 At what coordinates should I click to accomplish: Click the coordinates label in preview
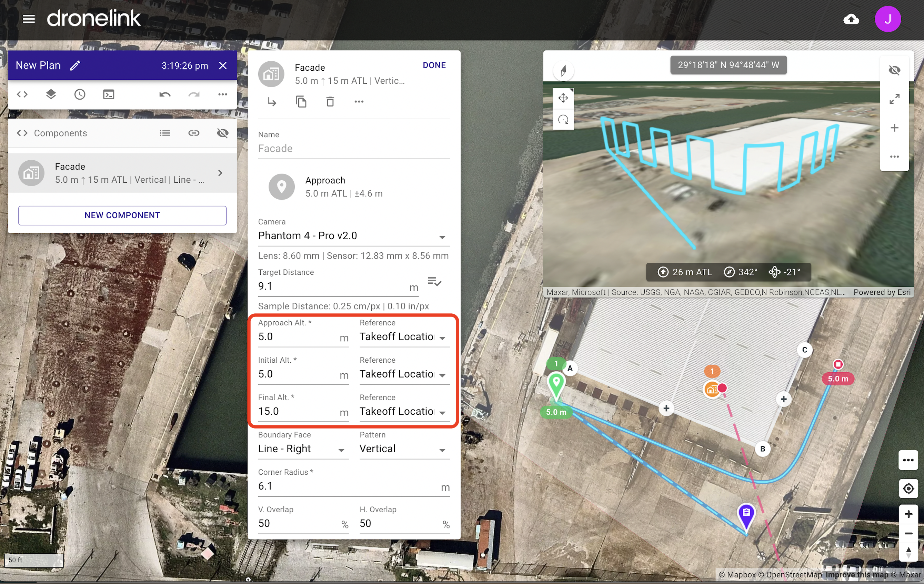pyautogui.click(x=728, y=65)
